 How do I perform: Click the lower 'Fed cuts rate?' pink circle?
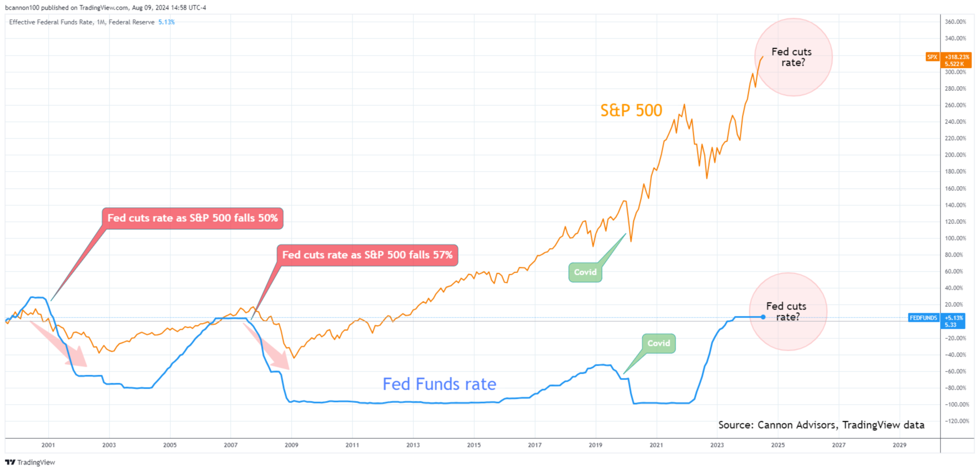point(788,312)
